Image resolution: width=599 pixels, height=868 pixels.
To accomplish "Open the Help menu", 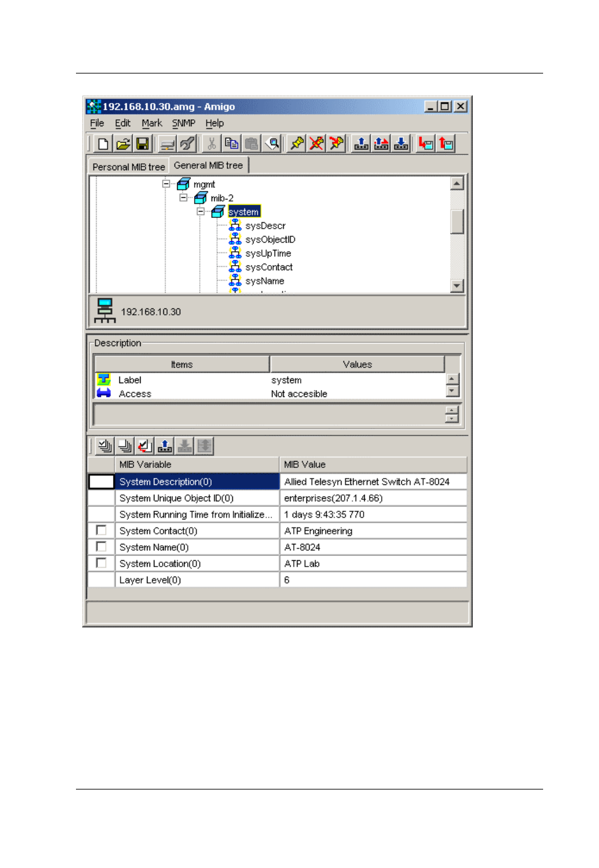I will coord(214,123).
